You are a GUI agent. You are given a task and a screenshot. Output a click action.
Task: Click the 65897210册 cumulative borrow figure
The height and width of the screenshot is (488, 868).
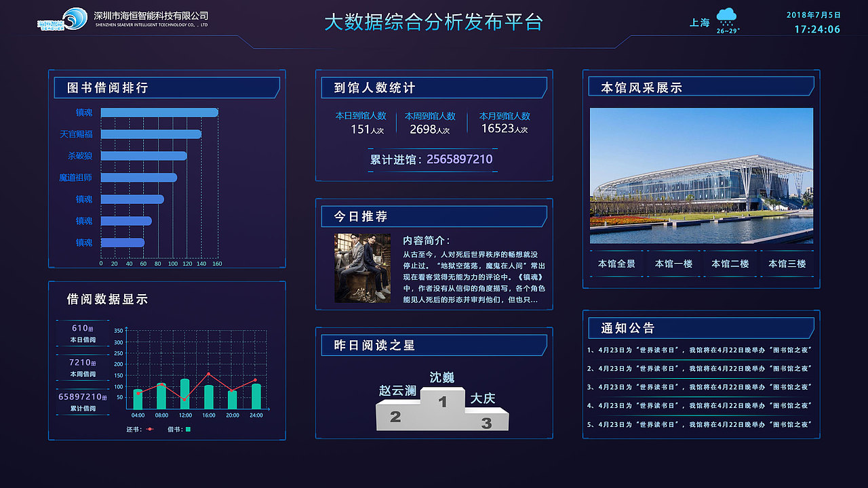(83, 396)
